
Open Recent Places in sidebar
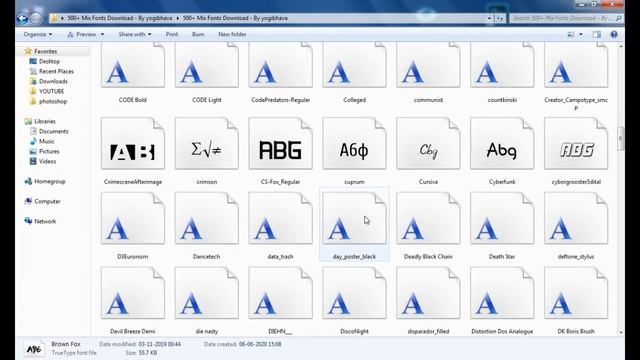56,71
